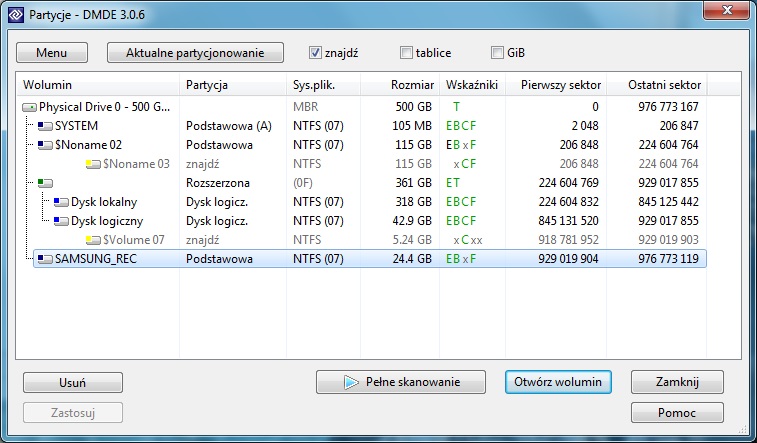Screen dimensions: 757x443
Task: Select the $Noname 03 found volume
Action: (136, 165)
